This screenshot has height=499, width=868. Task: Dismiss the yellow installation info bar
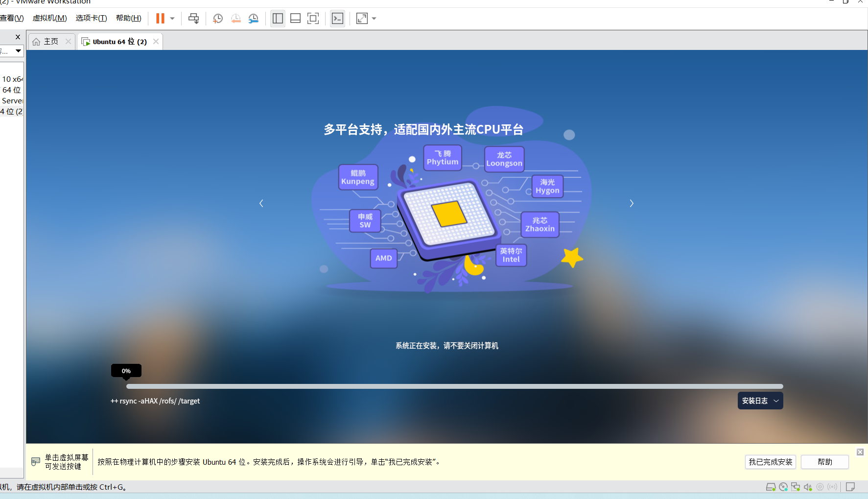point(860,452)
